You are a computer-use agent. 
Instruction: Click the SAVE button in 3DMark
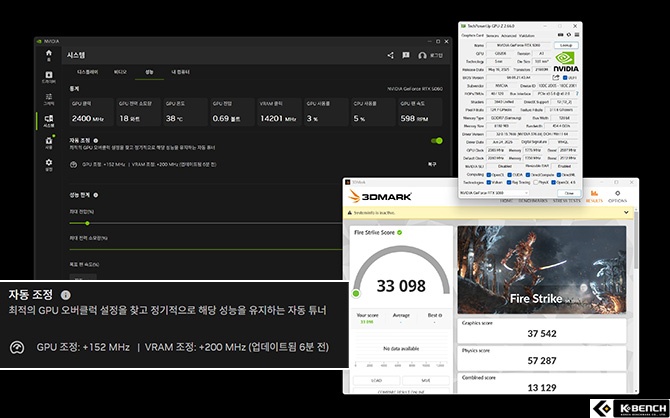[426, 380]
